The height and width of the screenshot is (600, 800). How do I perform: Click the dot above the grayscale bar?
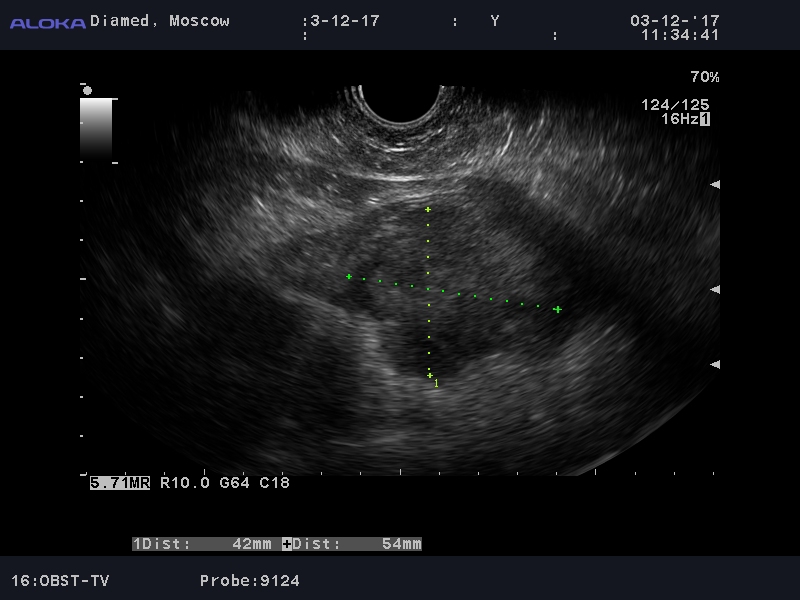pos(87,90)
